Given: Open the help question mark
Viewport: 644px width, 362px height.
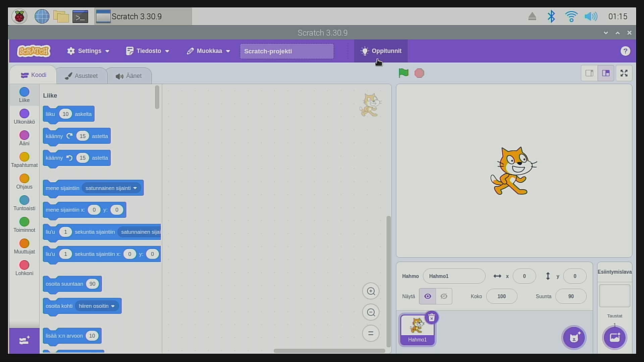Looking at the screenshot, I should click(x=625, y=51).
